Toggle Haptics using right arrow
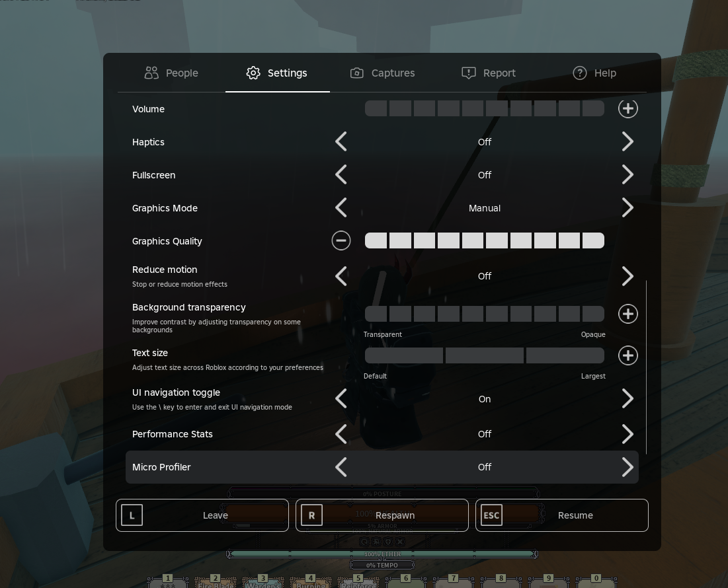The width and height of the screenshot is (728, 588). tap(627, 142)
